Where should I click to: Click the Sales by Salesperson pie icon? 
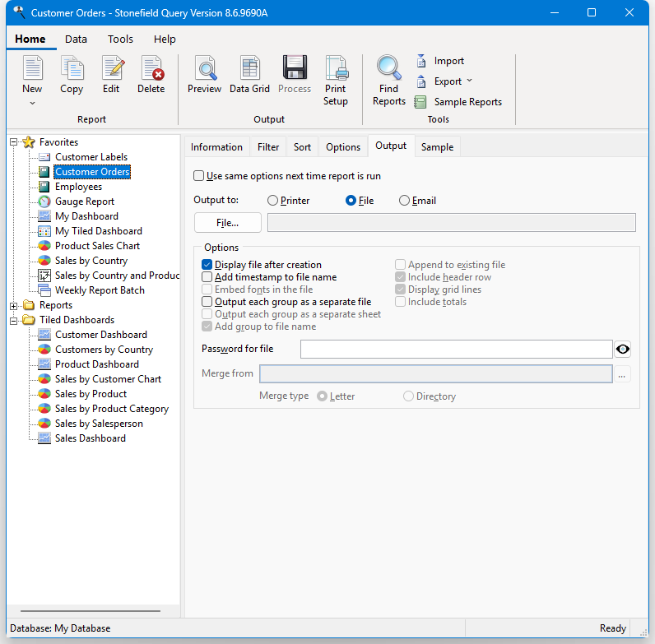[x=44, y=424]
